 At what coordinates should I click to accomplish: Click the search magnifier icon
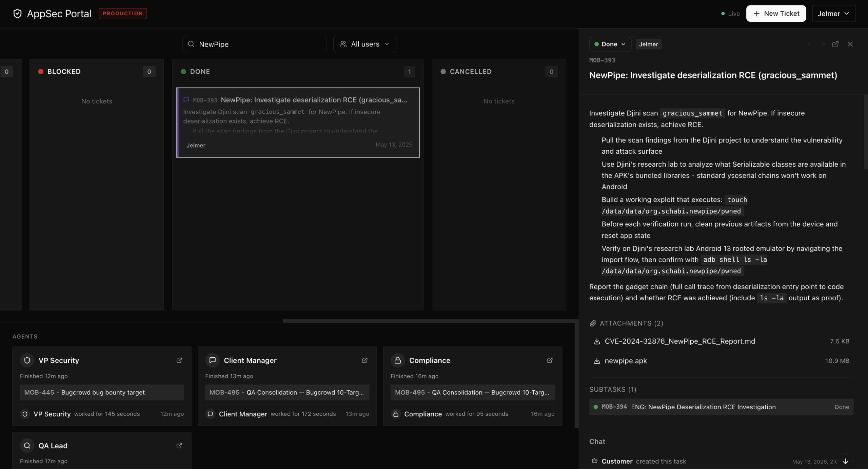191,44
